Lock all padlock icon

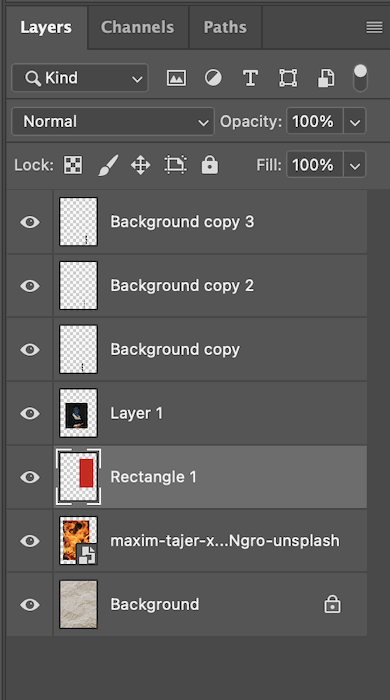tap(210, 165)
